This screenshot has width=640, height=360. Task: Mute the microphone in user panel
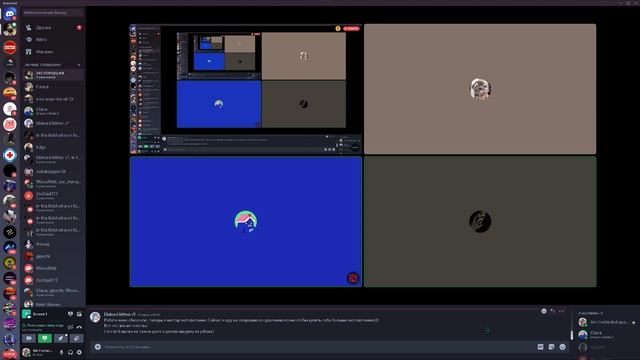tap(62, 352)
